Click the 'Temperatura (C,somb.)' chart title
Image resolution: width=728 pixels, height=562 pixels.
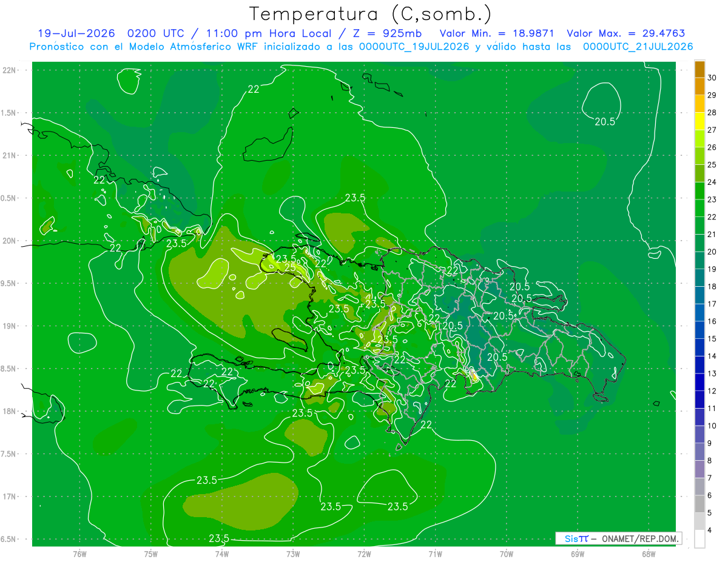coord(371,14)
